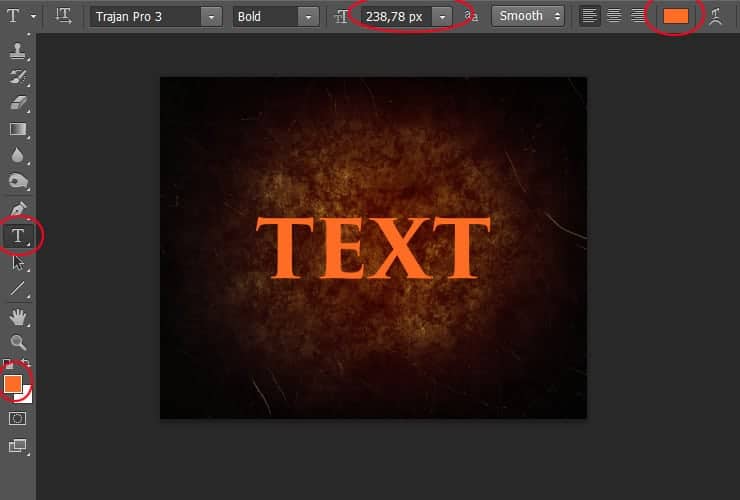740x500 pixels.
Task: Select the Path Selection arrow tool
Action: click(18, 263)
